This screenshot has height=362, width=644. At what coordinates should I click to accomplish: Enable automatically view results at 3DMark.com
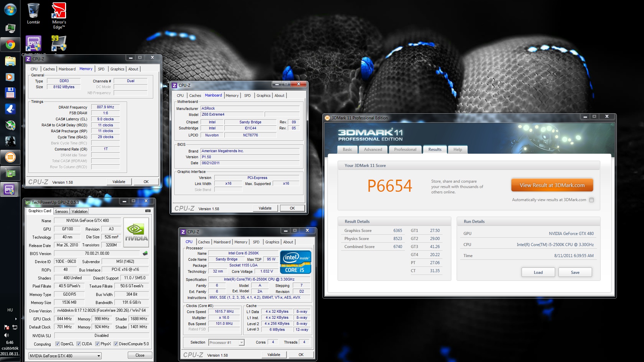592,200
